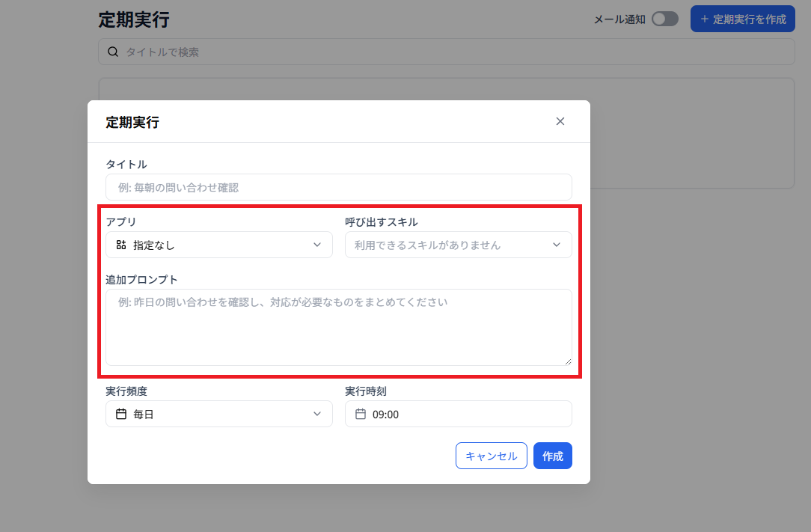
Task: Open the 実行頻度 dropdown
Action: point(218,414)
